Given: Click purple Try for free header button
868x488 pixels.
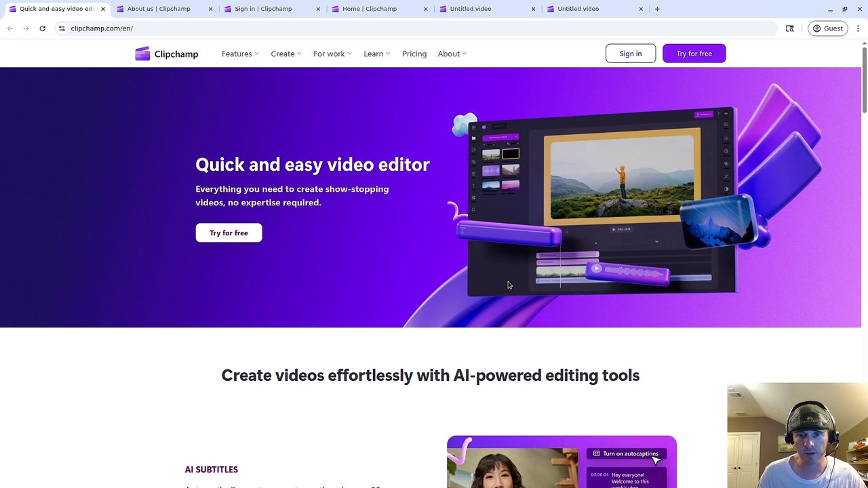Looking at the screenshot, I should coord(694,54).
